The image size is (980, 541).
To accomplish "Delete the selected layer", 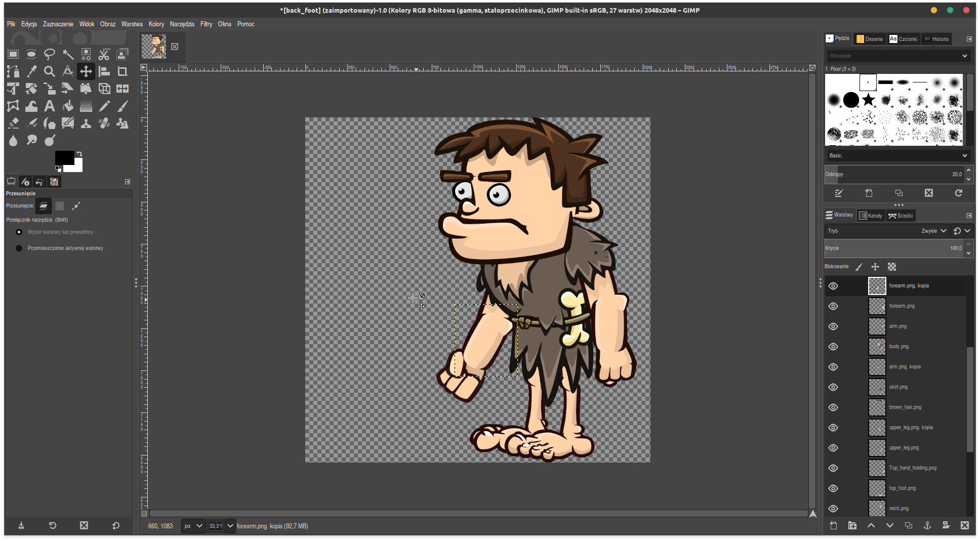I will point(965,525).
